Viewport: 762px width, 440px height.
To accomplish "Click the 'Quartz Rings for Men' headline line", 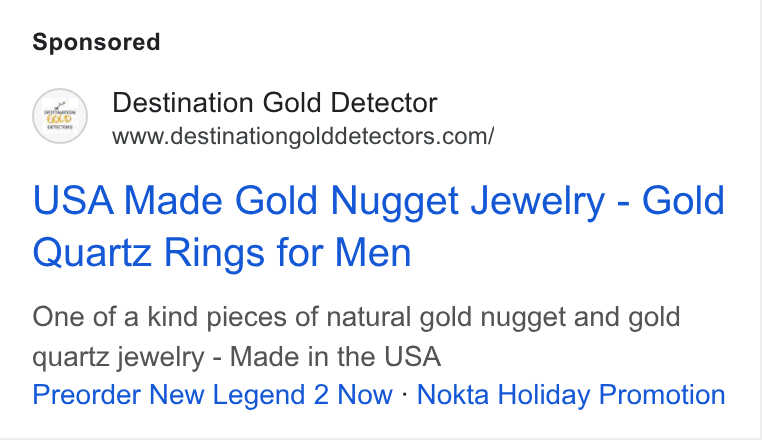I will [222, 253].
